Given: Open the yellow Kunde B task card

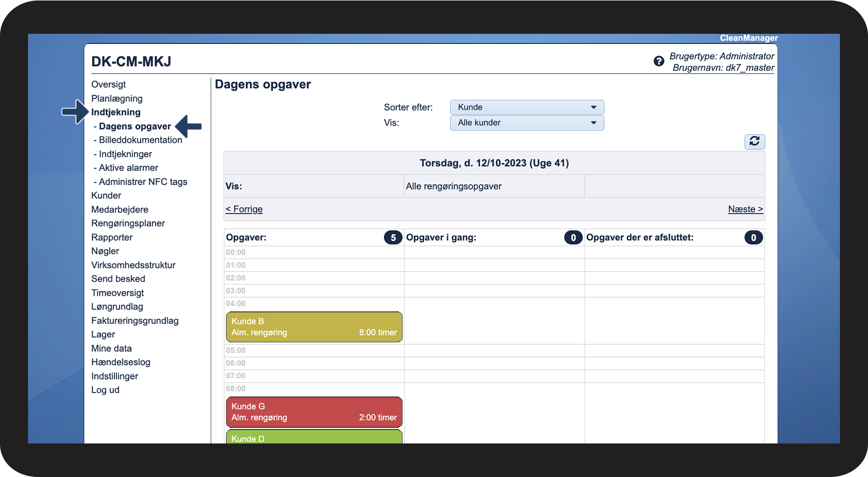Looking at the screenshot, I should (x=314, y=327).
